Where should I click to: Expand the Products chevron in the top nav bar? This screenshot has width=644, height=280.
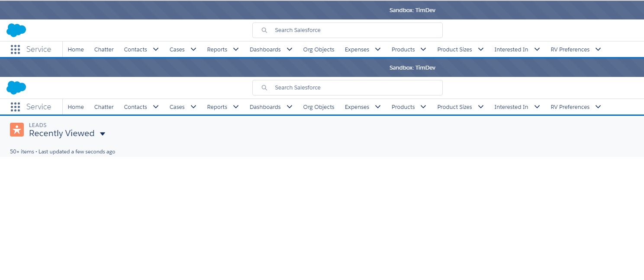[423, 49]
